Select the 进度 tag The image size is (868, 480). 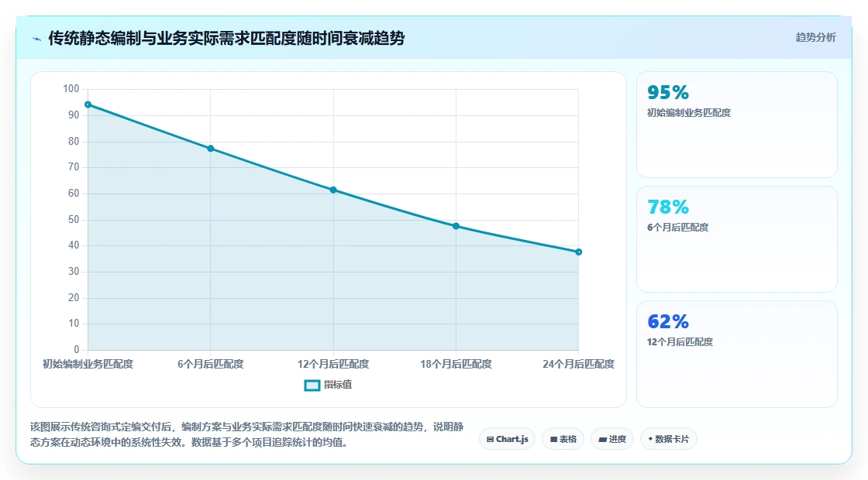(612, 439)
